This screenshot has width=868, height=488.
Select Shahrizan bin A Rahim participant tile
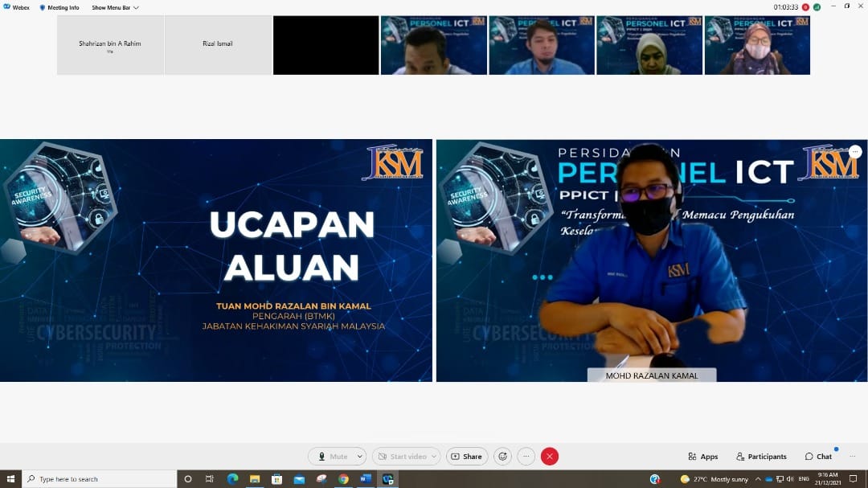click(110, 45)
